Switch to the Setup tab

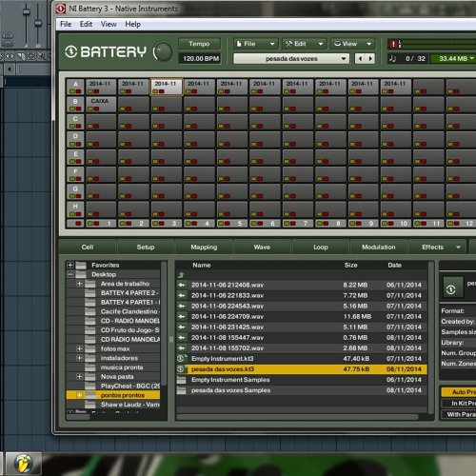point(146,247)
